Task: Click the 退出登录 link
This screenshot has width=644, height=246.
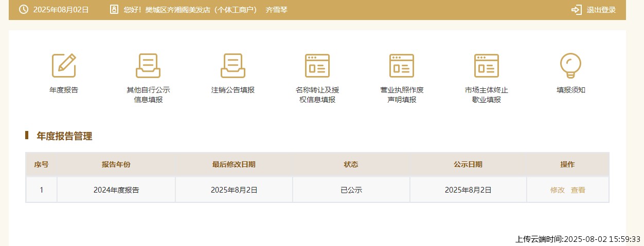Action: 601,10
